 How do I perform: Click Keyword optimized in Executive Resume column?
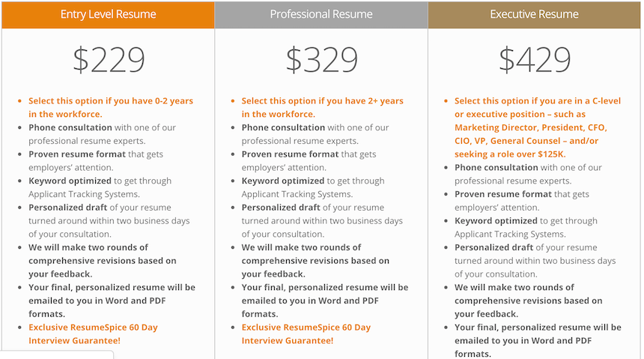pyautogui.click(x=496, y=221)
